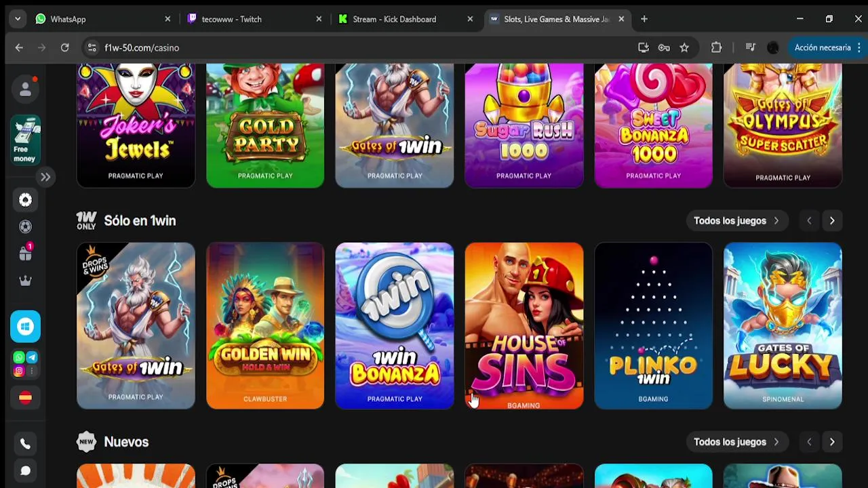
Task: Click the Acción necesaria button
Action: tap(827, 47)
